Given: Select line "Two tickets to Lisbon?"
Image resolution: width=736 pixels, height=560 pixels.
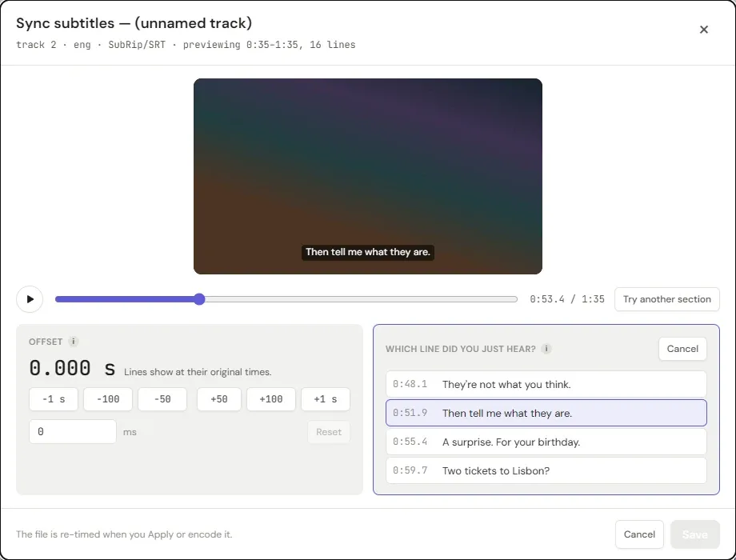Looking at the screenshot, I should click(546, 471).
